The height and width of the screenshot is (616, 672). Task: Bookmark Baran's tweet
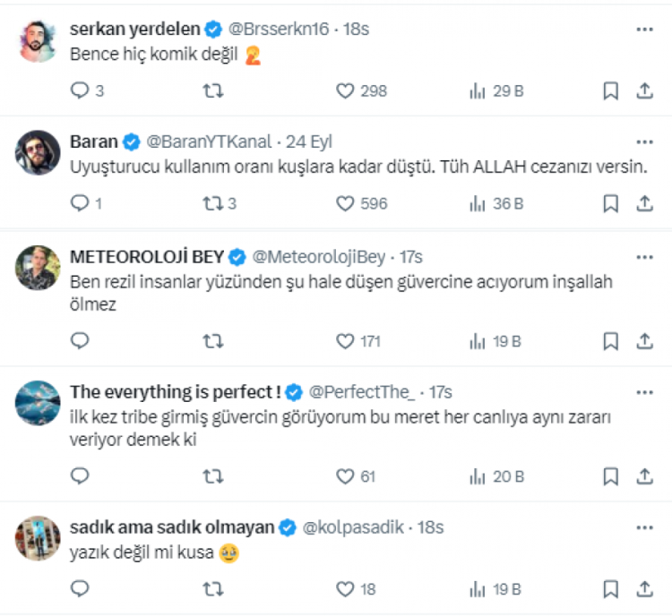pos(610,204)
